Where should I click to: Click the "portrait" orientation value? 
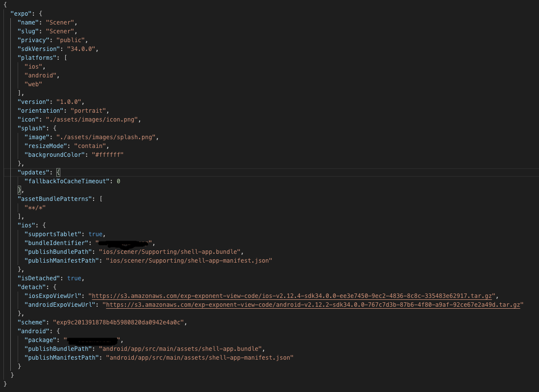88,110
